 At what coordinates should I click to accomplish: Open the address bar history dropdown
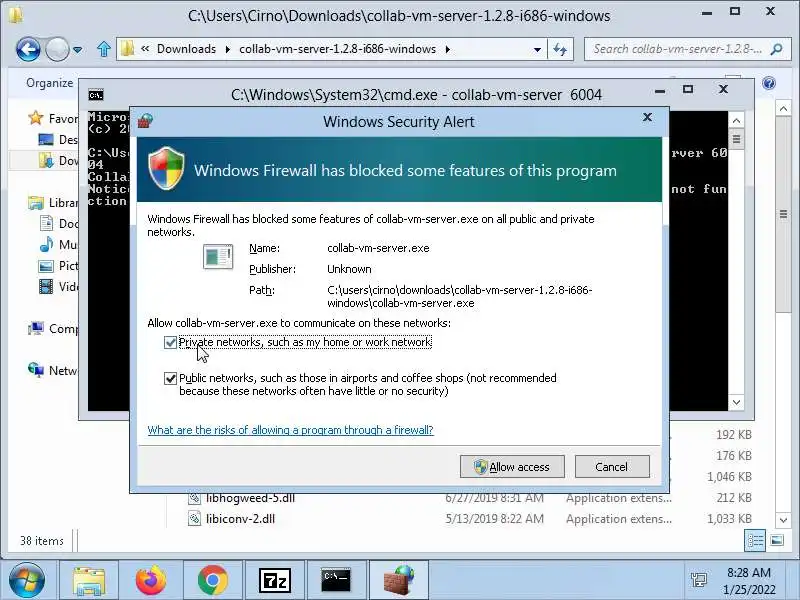coord(537,49)
